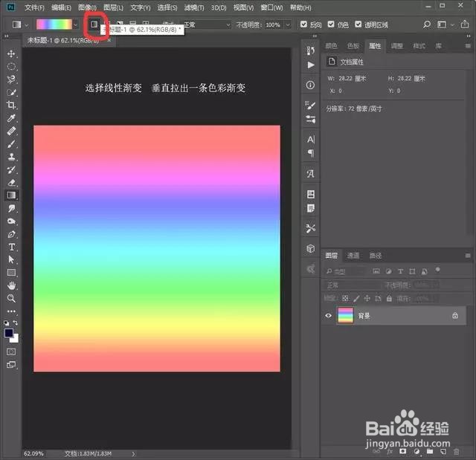Viewport: 476px width, 460px height.
Task: Switch to the 颜色 color tab
Action: coord(331,46)
